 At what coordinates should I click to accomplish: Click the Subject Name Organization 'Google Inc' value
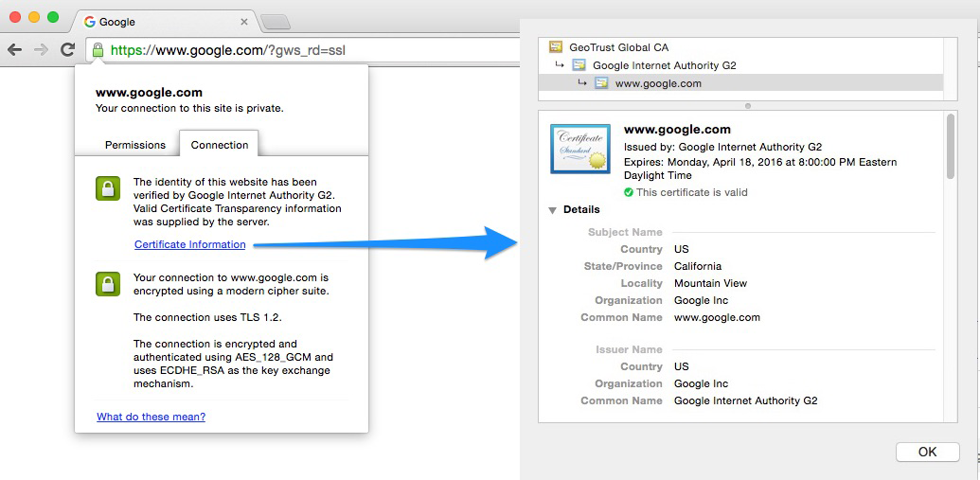pos(701,301)
